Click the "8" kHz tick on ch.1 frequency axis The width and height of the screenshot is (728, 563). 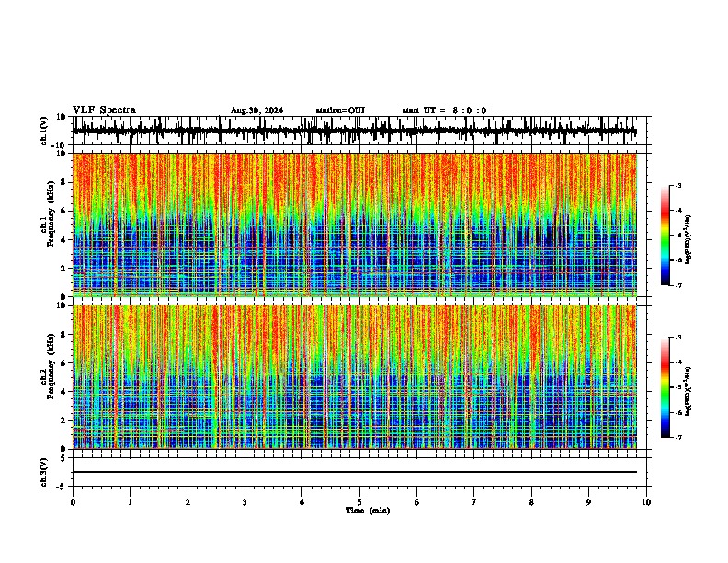pyautogui.click(x=63, y=182)
